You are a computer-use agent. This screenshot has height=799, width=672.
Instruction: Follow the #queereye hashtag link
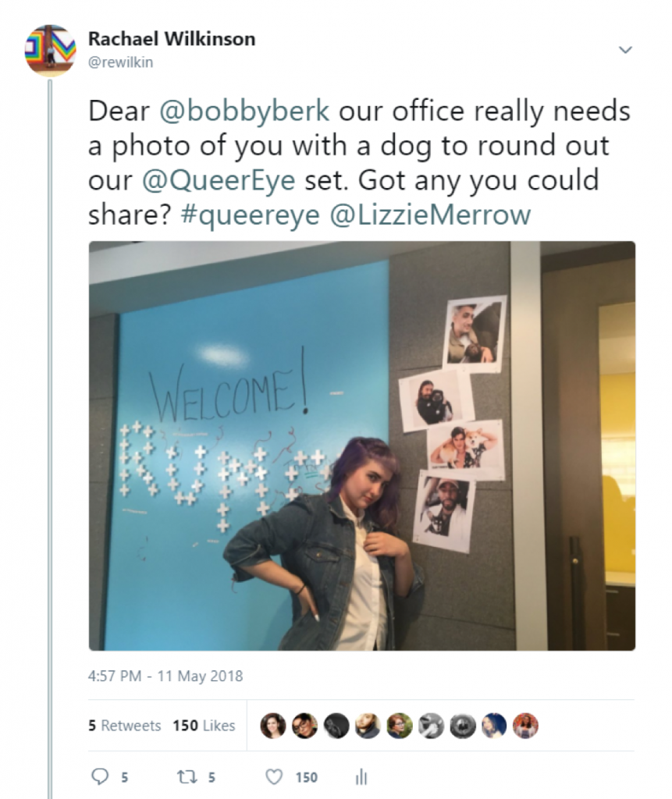coord(250,215)
